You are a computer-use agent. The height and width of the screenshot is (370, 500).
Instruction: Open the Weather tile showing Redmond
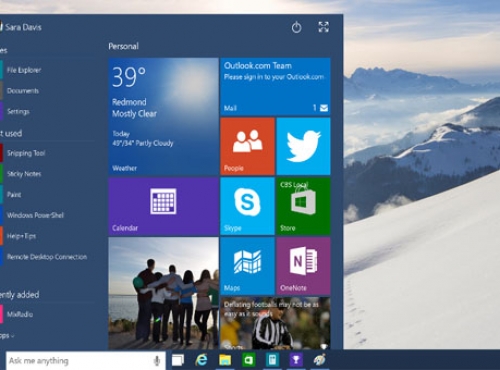163,117
